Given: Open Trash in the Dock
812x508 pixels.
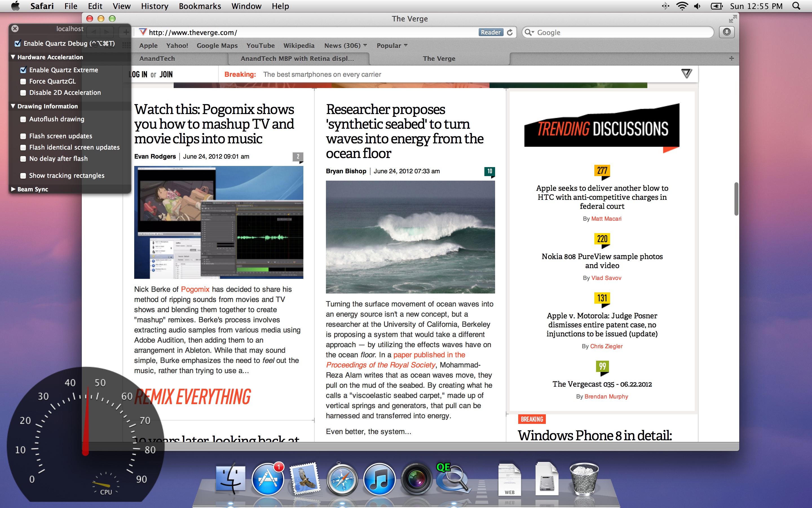Looking at the screenshot, I should pyautogui.click(x=584, y=479).
